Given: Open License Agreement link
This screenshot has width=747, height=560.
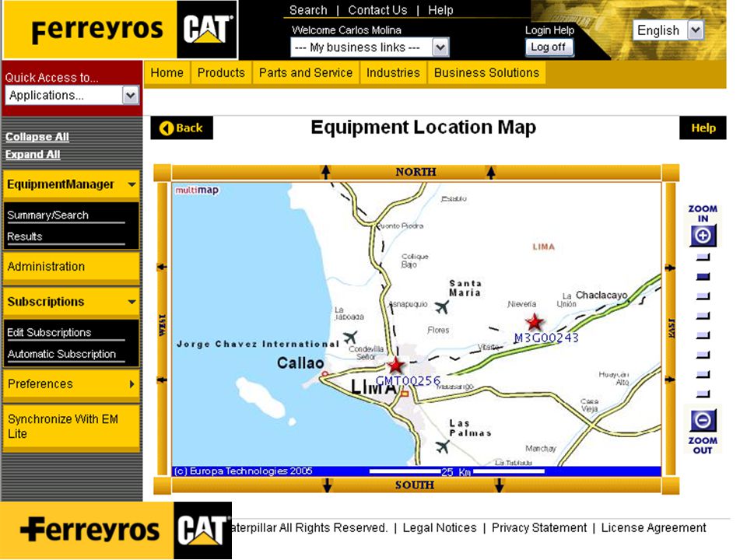Looking at the screenshot, I should (653, 527).
